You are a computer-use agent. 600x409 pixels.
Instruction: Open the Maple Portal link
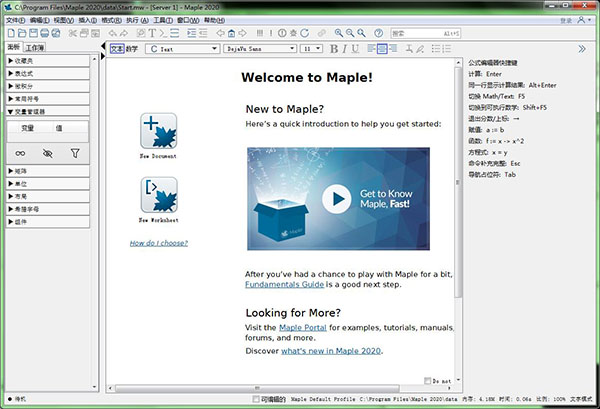click(303, 328)
